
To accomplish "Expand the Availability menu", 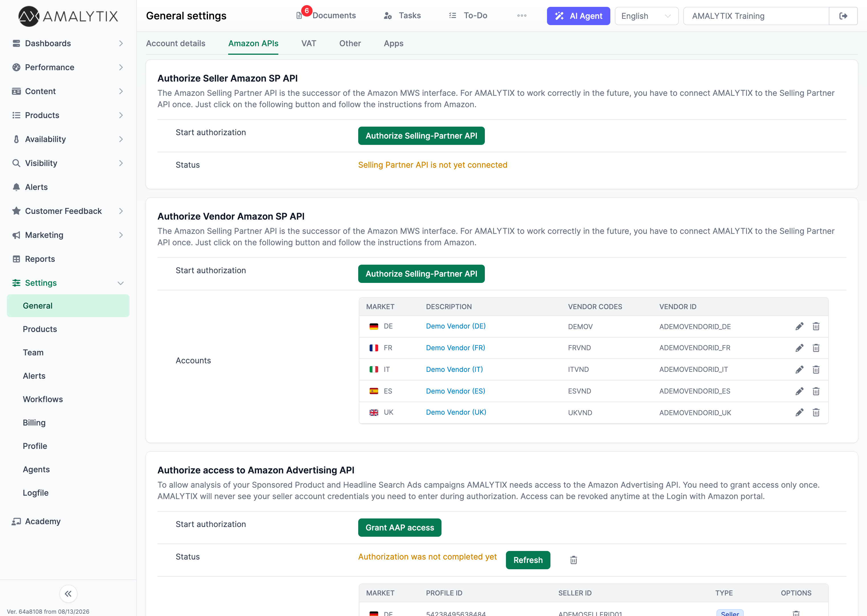I will [x=68, y=139].
